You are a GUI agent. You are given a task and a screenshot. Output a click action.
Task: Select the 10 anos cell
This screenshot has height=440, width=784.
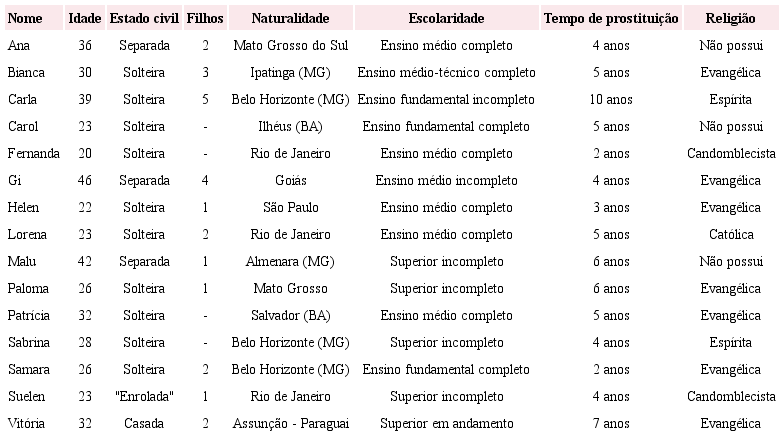[x=610, y=100]
